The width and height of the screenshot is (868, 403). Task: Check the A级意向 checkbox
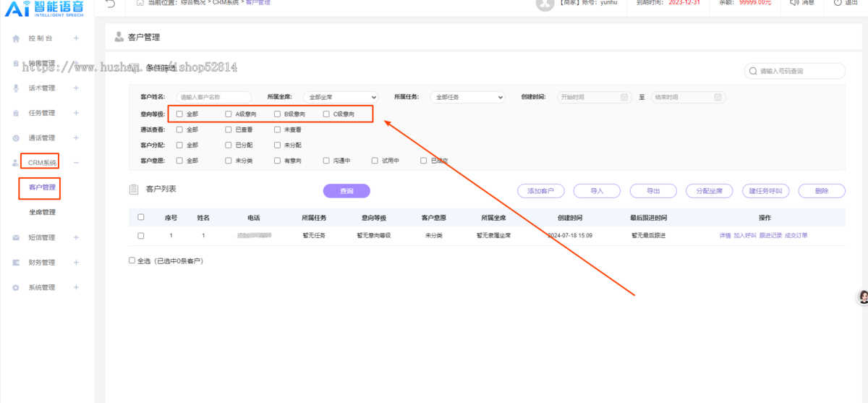point(229,114)
